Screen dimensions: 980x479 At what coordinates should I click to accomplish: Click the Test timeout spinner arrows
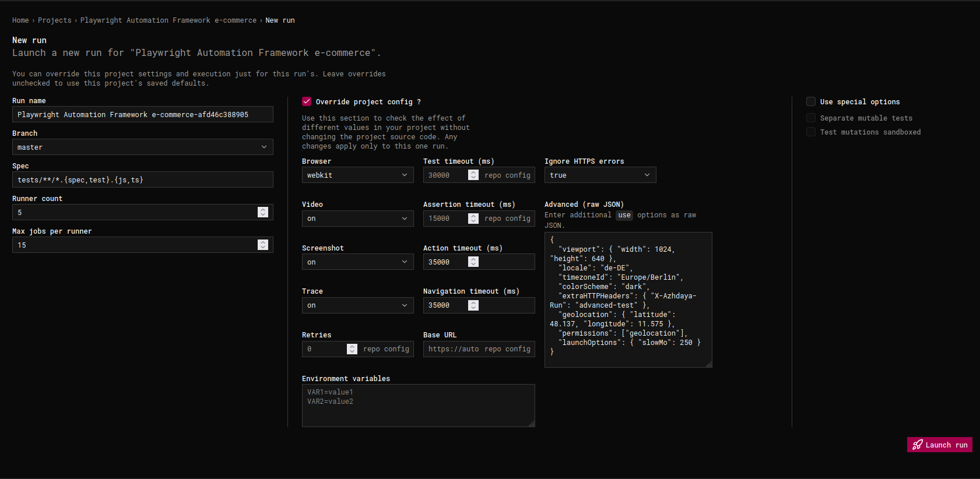coord(473,175)
